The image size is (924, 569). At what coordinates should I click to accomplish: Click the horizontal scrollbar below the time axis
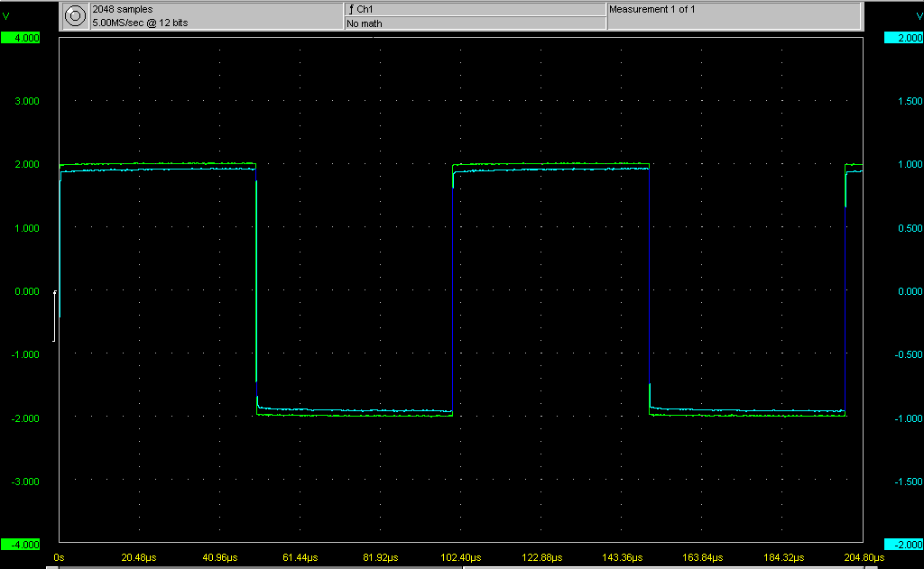pyautogui.click(x=461, y=567)
